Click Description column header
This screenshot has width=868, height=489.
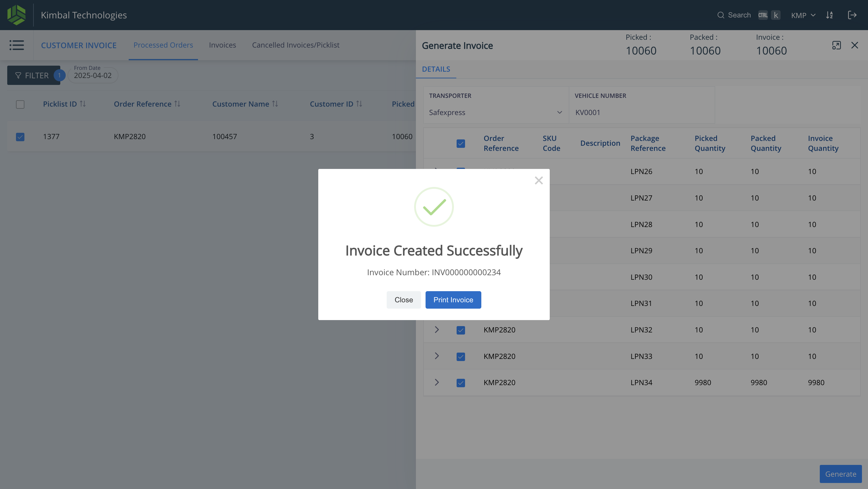(600, 143)
